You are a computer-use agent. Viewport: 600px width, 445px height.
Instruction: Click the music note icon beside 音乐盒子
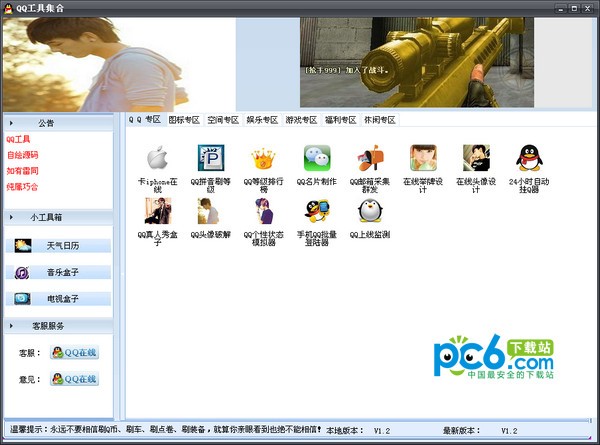click(22, 272)
